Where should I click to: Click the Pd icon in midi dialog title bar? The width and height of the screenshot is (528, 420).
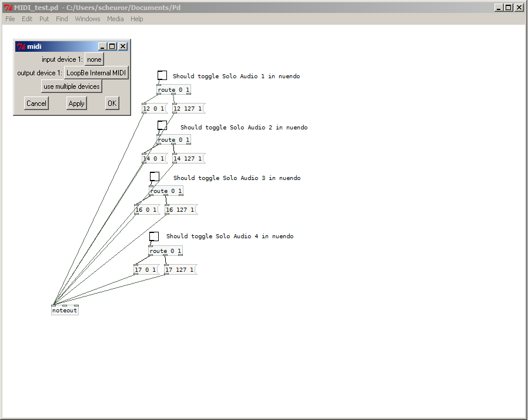point(21,46)
